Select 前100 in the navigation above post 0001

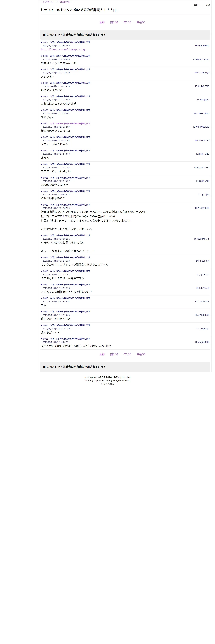114,22
